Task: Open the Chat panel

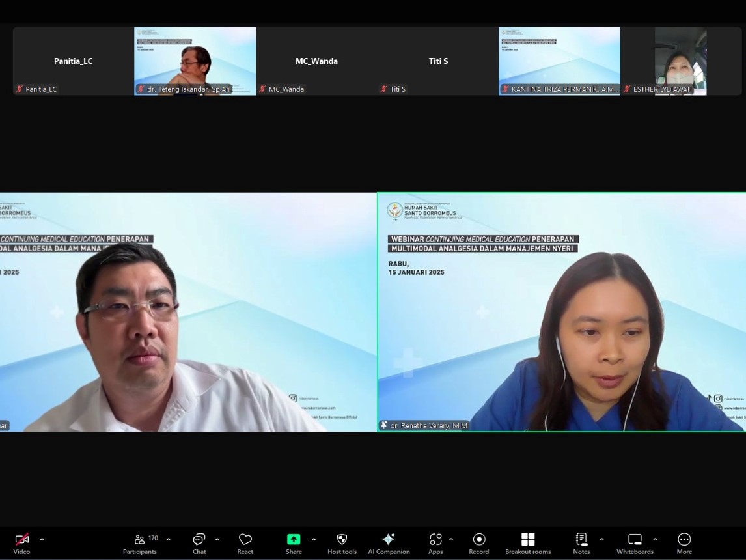Action: tap(199, 543)
